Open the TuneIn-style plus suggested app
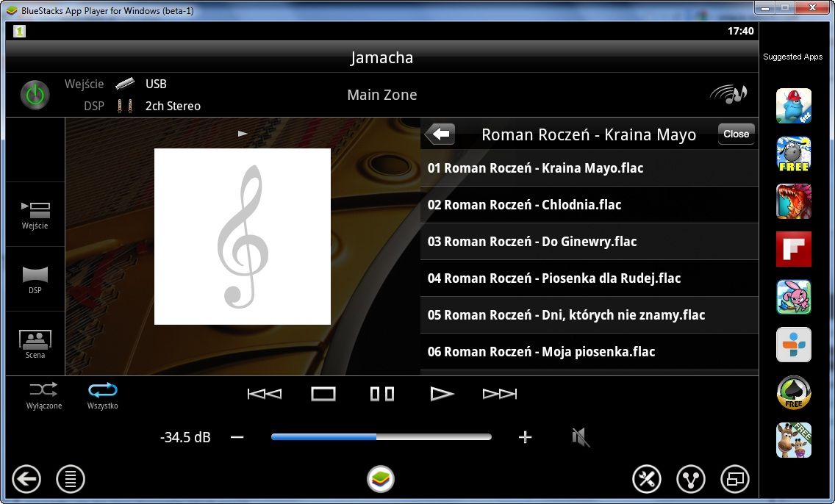This screenshot has width=835, height=504. tap(793, 345)
